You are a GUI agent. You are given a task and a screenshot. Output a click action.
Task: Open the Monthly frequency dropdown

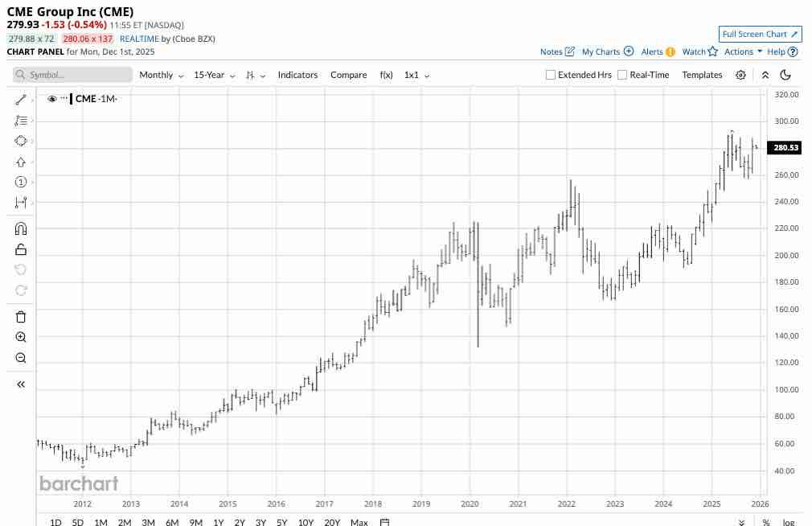coord(161,75)
